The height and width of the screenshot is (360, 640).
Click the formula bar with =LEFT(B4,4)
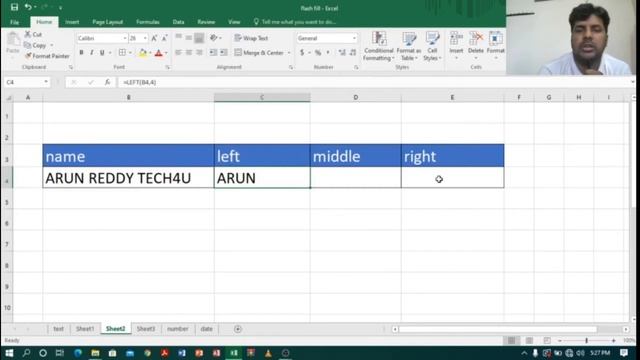click(x=375, y=82)
